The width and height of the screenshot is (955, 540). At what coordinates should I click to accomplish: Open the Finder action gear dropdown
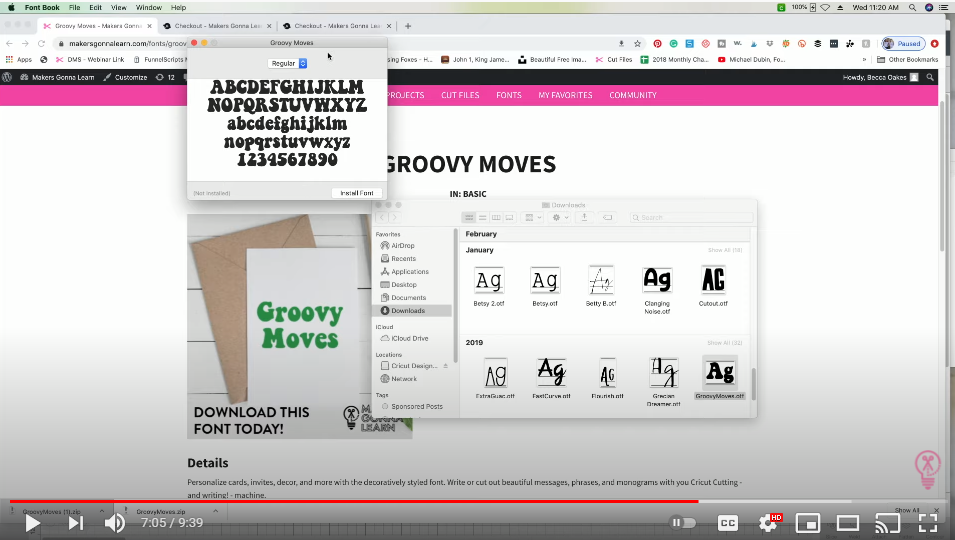coord(560,217)
